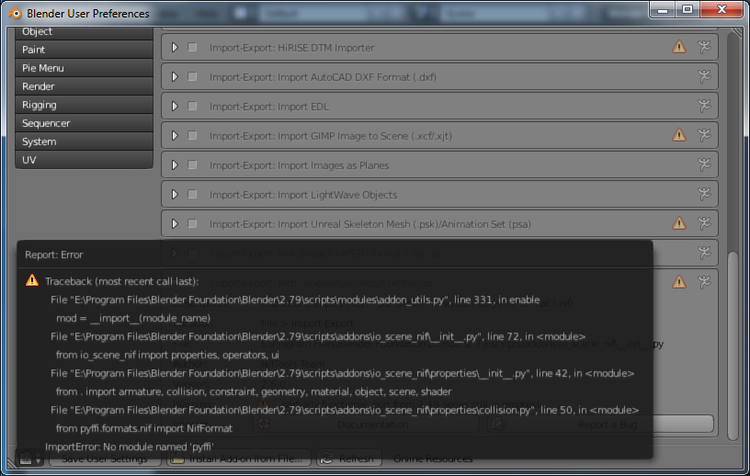Viewport: 750px width, 476px height.
Task: Enable the Import EDL add-on
Action: tap(192, 106)
